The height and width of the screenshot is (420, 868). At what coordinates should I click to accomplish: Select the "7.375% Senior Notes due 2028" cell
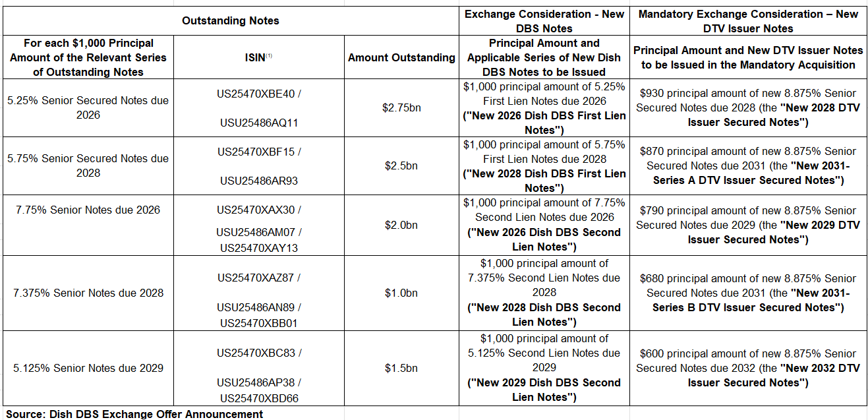88,293
